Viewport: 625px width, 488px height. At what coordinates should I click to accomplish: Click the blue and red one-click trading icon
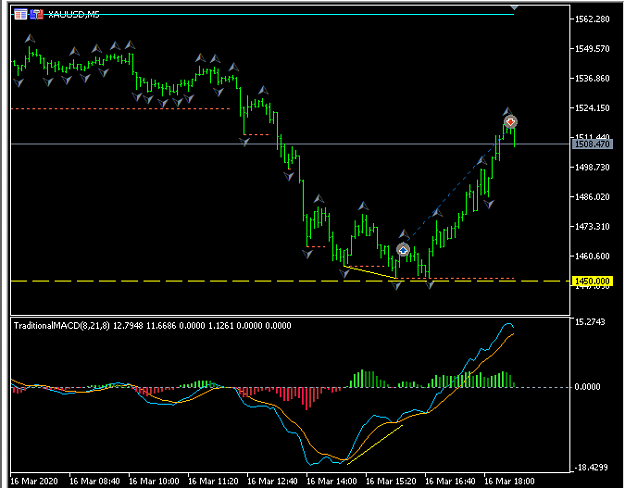(37, 14)
